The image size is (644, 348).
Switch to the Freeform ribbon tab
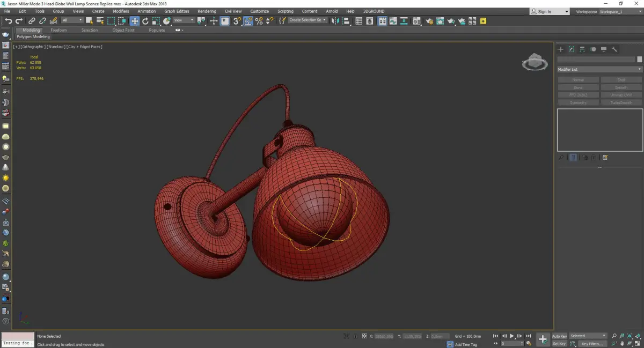(x=58, y=30)
